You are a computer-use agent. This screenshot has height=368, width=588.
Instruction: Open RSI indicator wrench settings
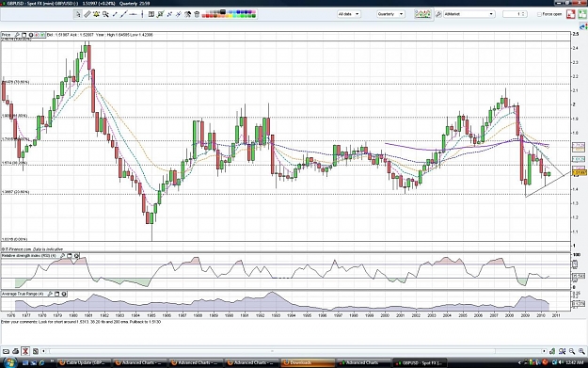pyautogui.click(x=63, y=256)
